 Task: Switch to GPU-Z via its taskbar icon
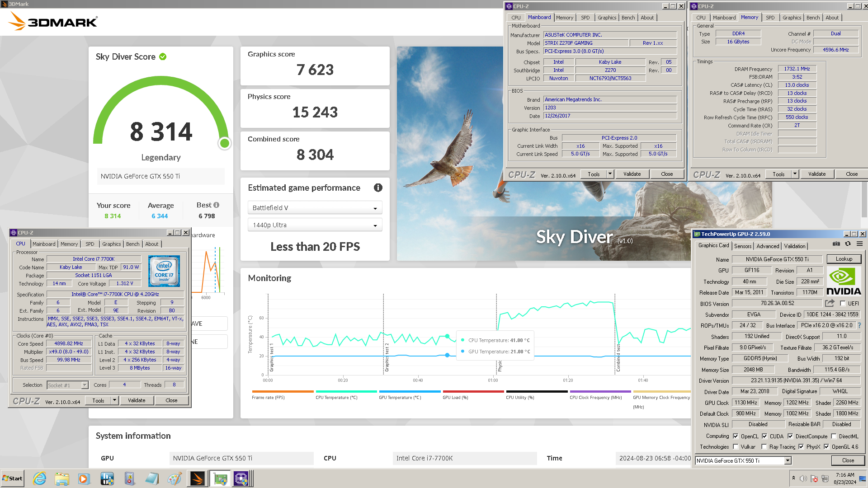(220, 479)
